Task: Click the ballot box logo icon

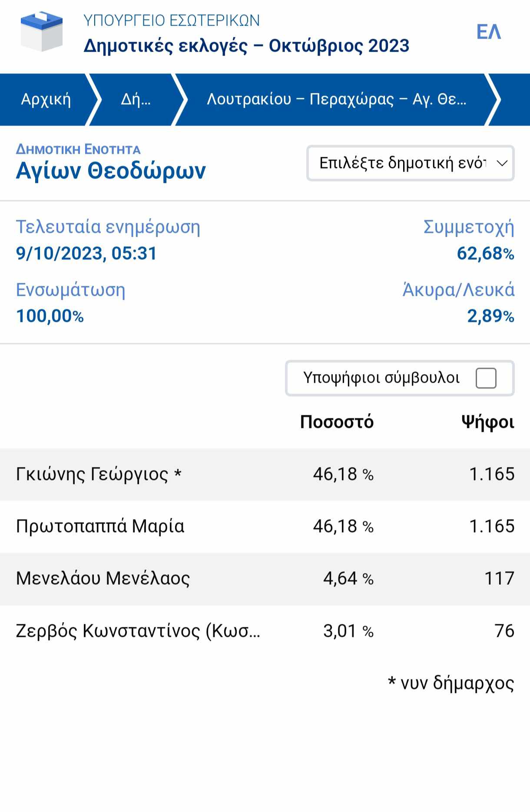Action: click(42, 32)
